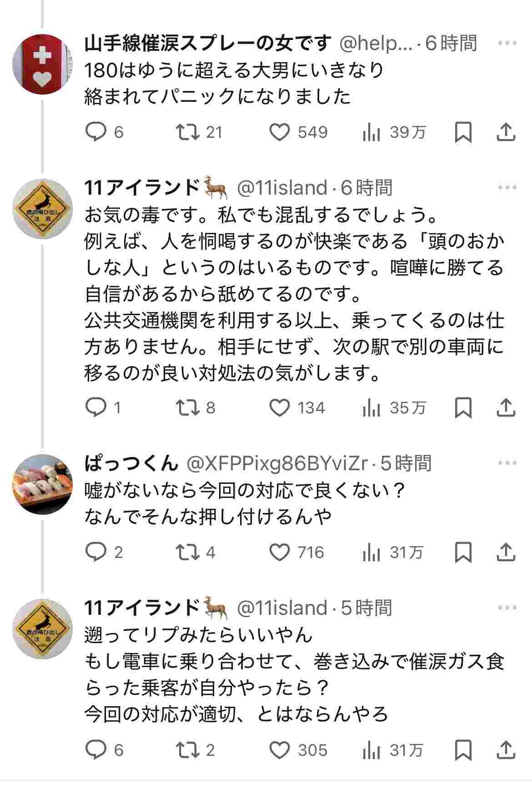
Task: Open 山手線催涙スプレーの女です profile name
Action: (208, 44)
